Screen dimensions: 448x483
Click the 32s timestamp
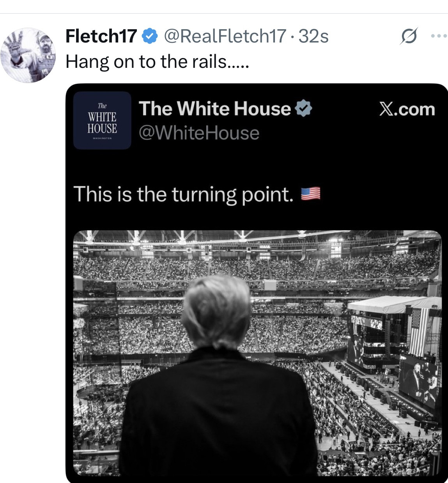(x=313, y=36)
